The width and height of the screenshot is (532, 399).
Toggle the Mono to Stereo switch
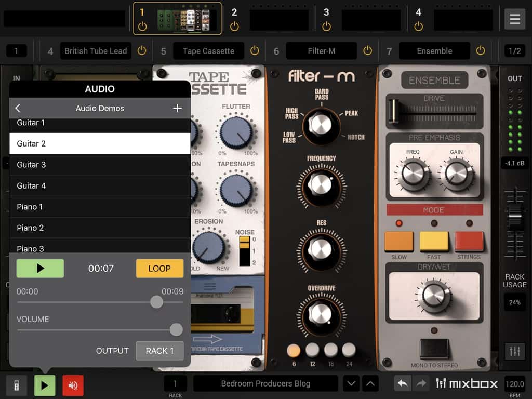tap(434, 349)
